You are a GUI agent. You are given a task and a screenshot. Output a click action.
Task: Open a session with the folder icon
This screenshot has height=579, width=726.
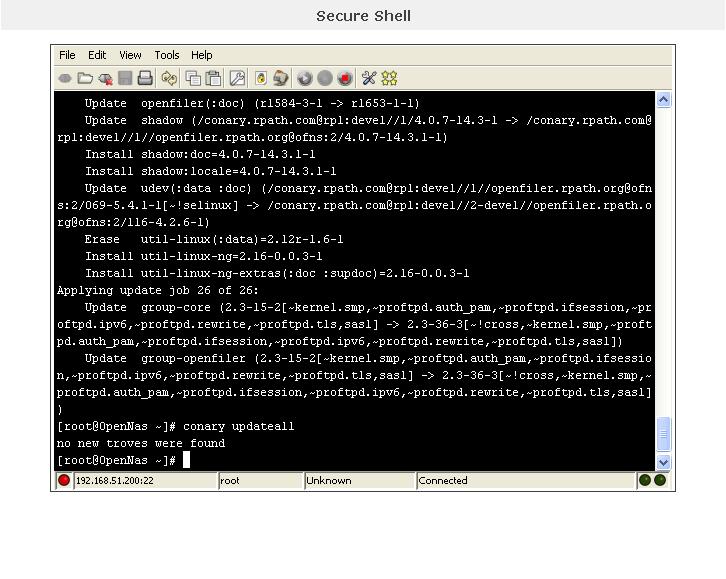coord(85,78)
